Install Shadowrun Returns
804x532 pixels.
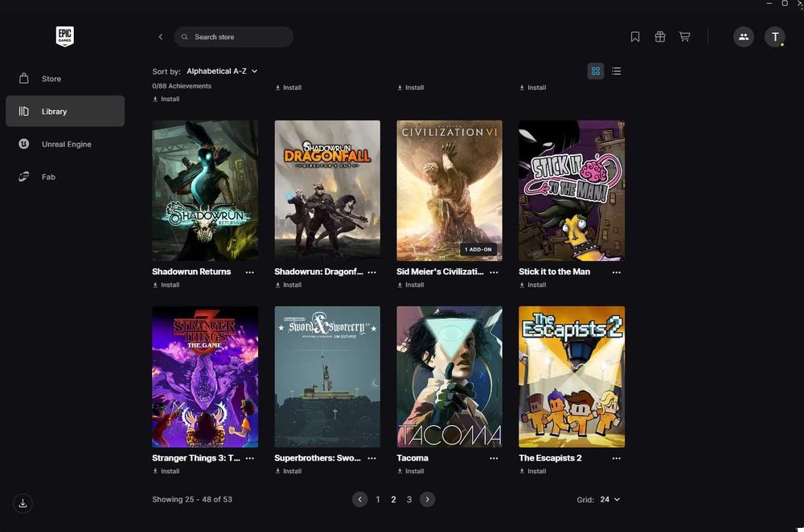(166, 285)
